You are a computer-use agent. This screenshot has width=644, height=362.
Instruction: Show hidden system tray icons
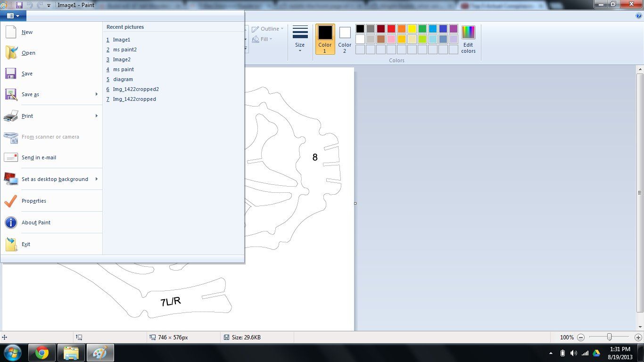(551, 353)
